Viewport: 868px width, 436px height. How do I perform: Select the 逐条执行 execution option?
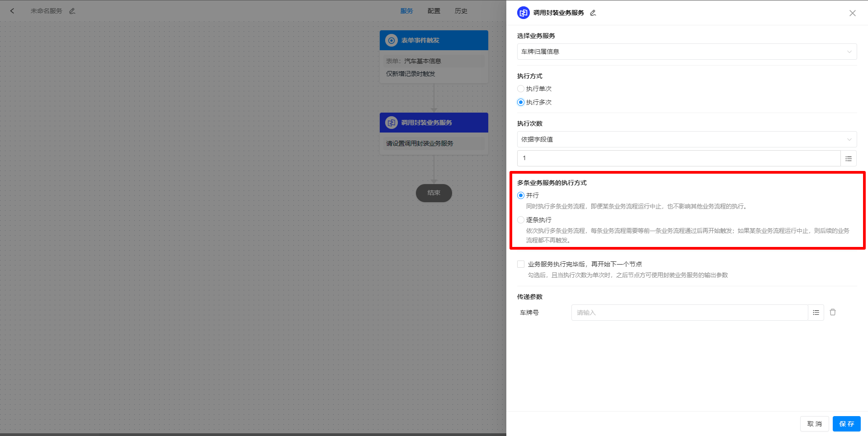[x=521, y=220]
